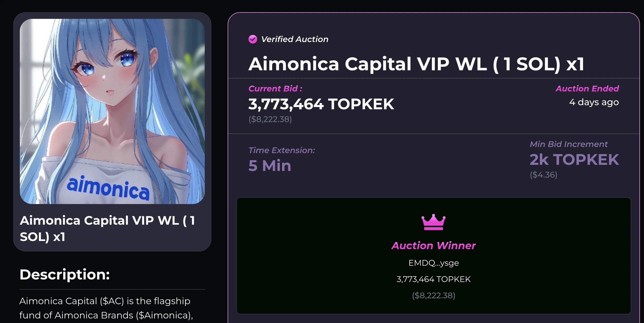Click the ($4.36) increment dollar amount
The width and height of the screenshot is (644, 323).
pyautogui.click(x=543, y=175)
